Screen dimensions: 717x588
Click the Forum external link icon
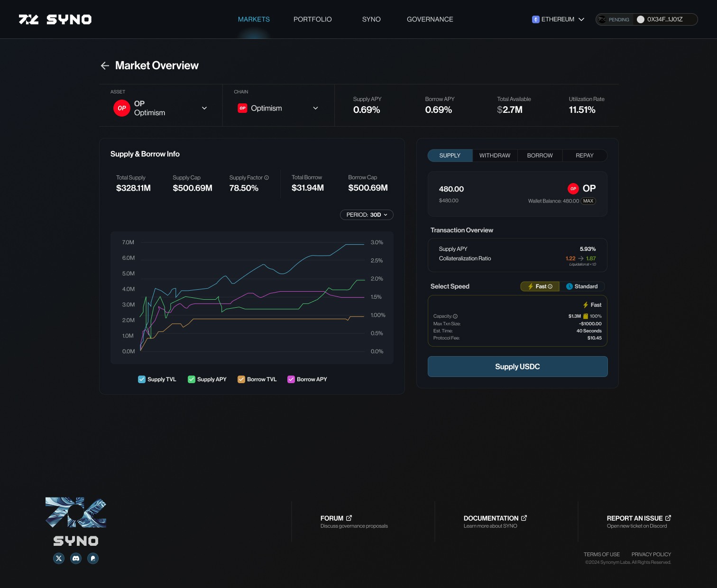pyautogui.click(x=349, y=518)
